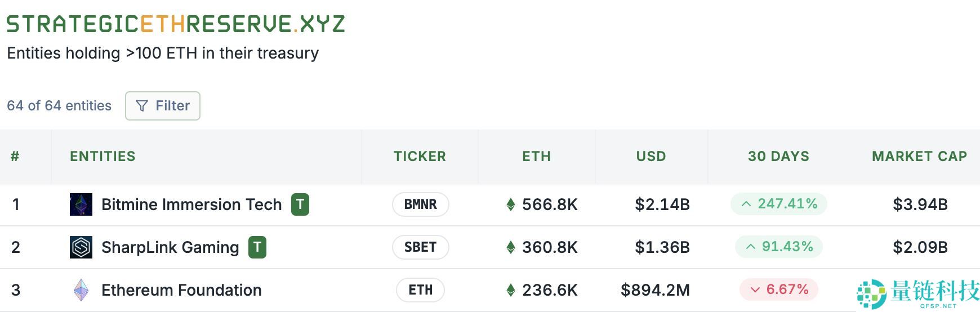Open the Bitmine Immersion Tech entity name
The height and width of the screenshot is (312, 980).
pyautogui.click(x=191, y=204)
